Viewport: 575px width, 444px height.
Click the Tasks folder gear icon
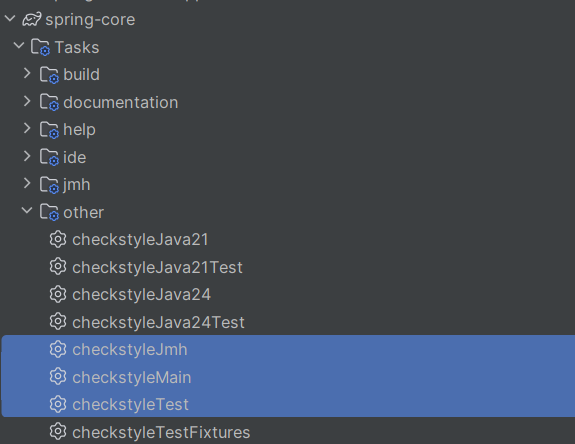pos(40,47)
